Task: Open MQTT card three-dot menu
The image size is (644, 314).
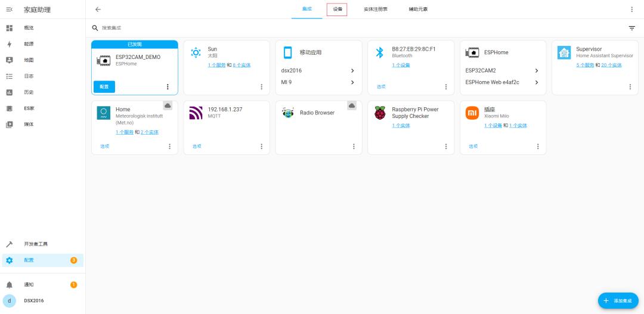Action: coord(262,146)
